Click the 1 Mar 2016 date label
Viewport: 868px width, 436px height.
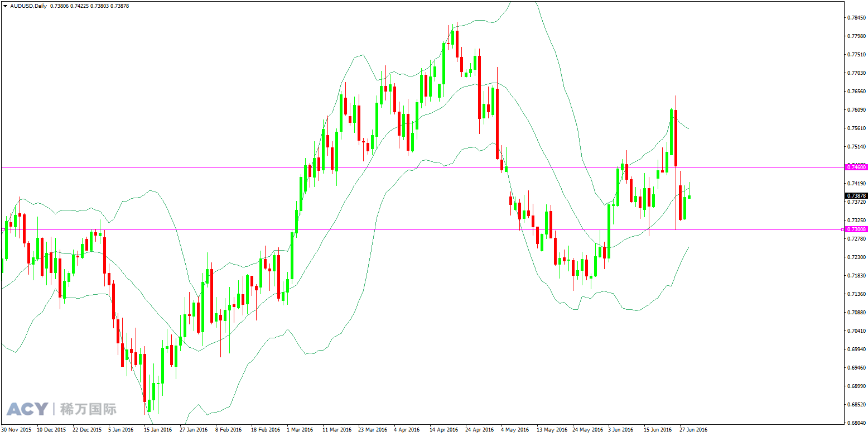pos(300,430)
